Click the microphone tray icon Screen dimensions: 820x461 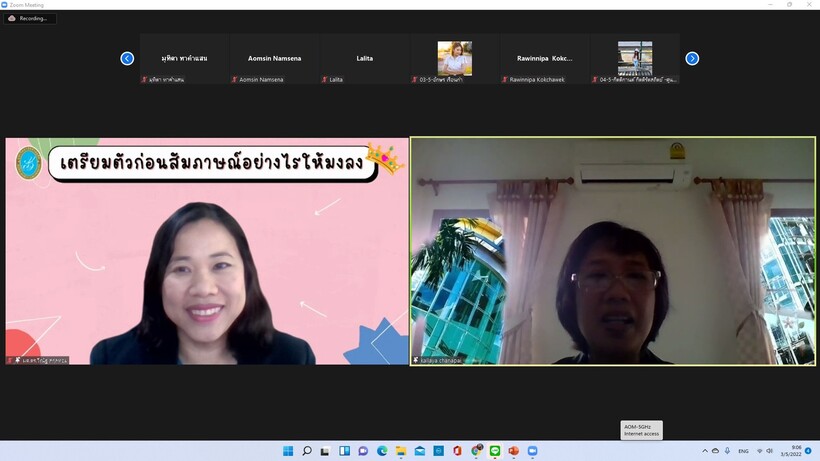727,451
